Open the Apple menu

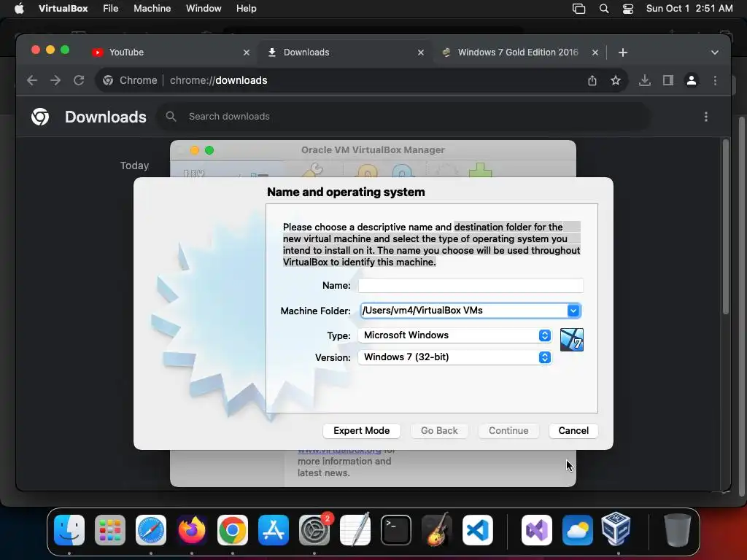click(19, 9)
